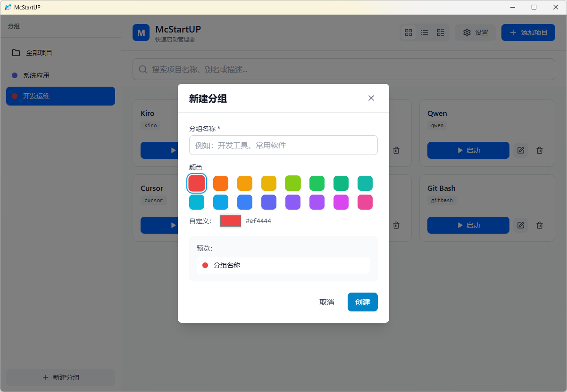Choose the indigo color swatch
This screenshot has height=392, width=567.
(x=269, y=202)
